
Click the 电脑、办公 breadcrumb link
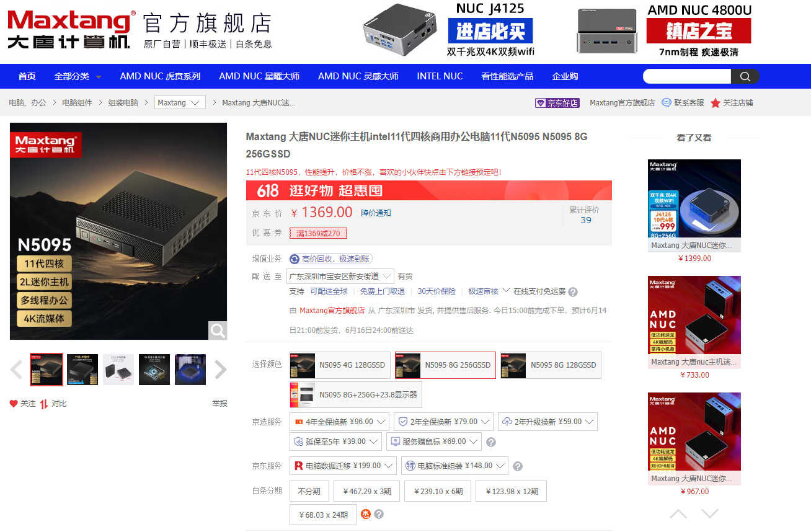(x=27, y=102)
